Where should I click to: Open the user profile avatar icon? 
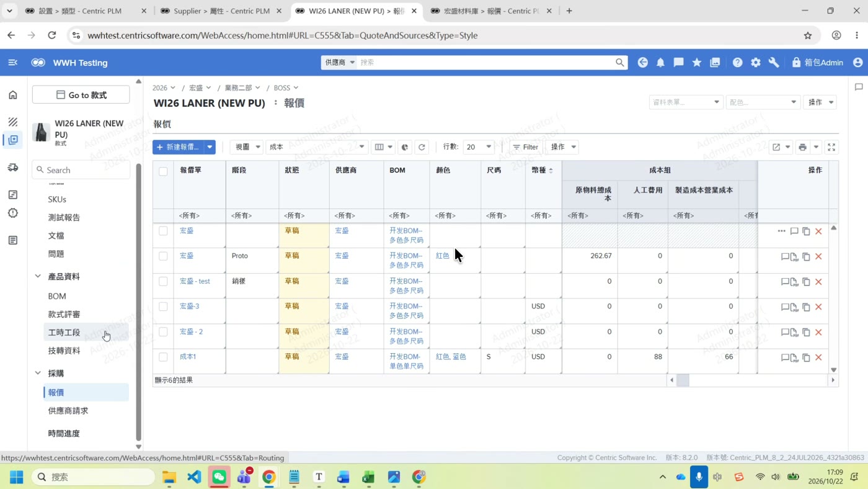[858, 63]
